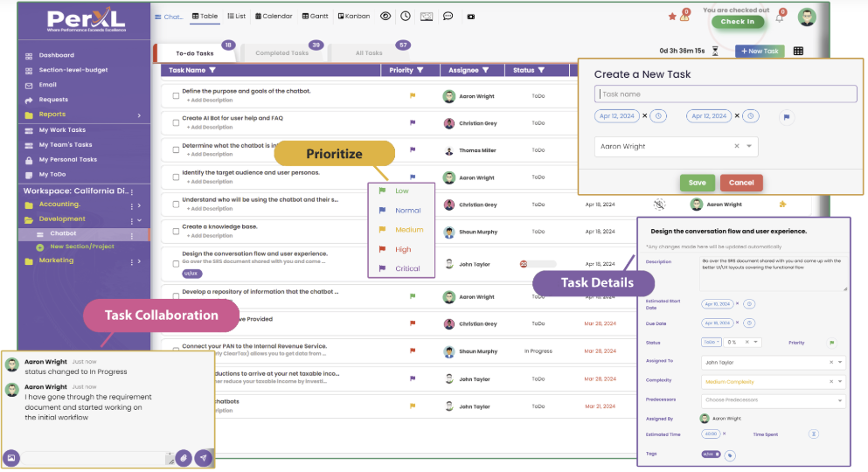Click the Task name input field

pos(726,94)
